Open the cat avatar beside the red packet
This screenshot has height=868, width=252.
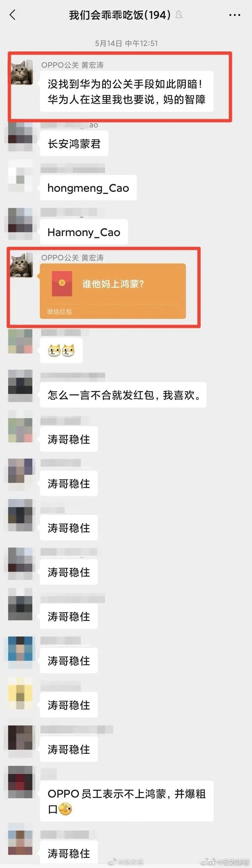pyautogui.click(x=21, y=265)
